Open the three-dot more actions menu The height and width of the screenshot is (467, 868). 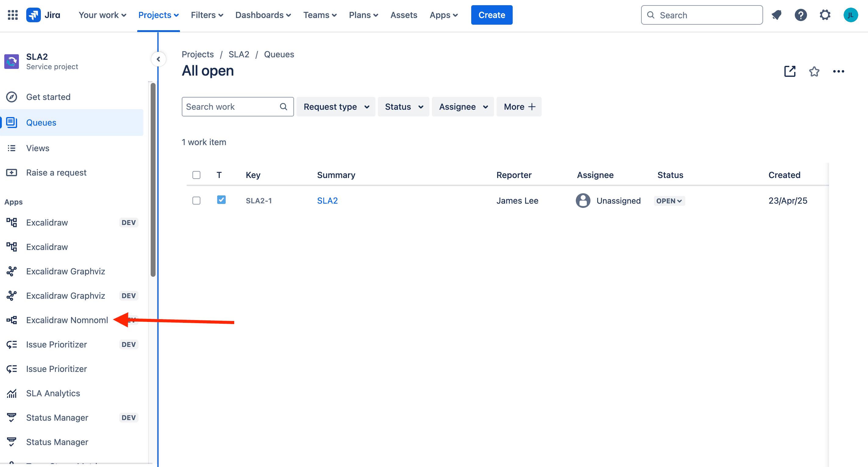click(838, 71)
